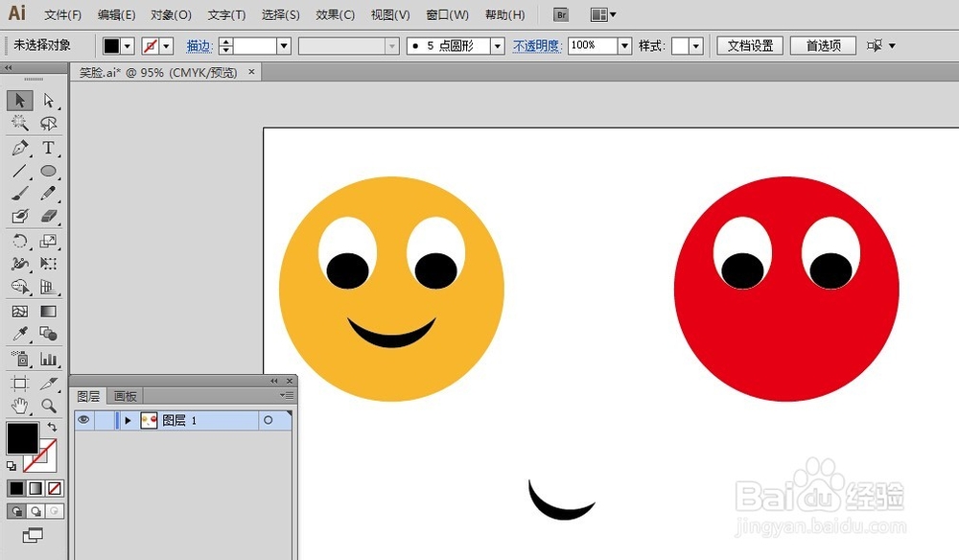Click the 首选项 button
This screenshot has width=959, height=560.
[823, 46]
